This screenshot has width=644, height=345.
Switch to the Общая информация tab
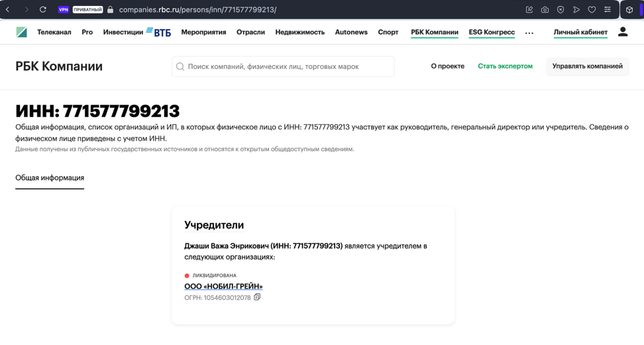coord(50,178)
